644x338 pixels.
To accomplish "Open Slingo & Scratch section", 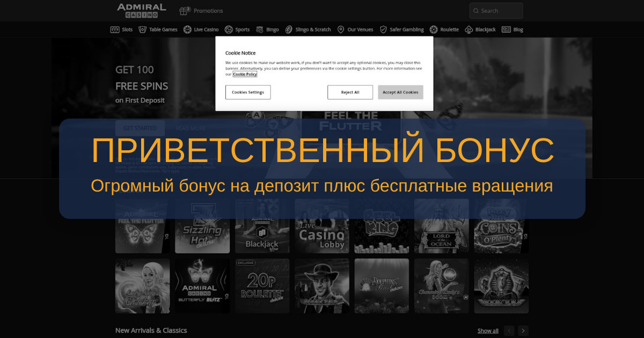I will pos(313,30).
